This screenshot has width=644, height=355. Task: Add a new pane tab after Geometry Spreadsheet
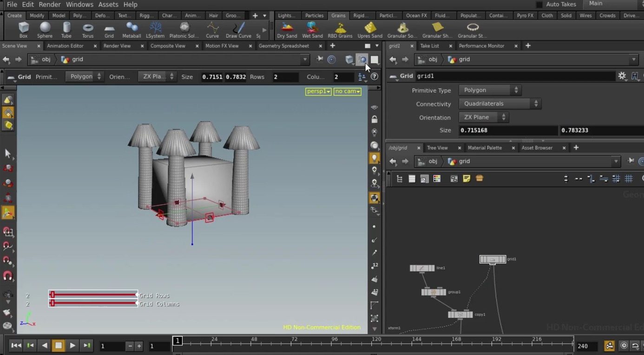click(x=332, y=46)
